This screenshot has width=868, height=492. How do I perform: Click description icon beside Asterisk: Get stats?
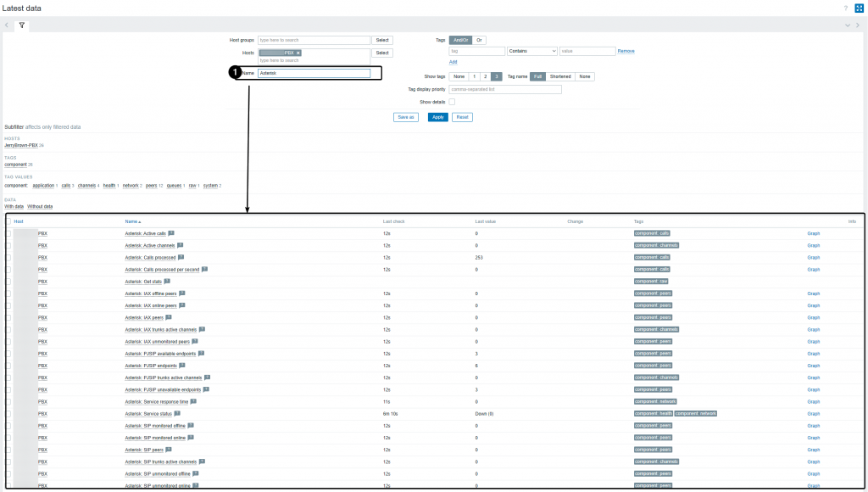click(x=167, y=281)
